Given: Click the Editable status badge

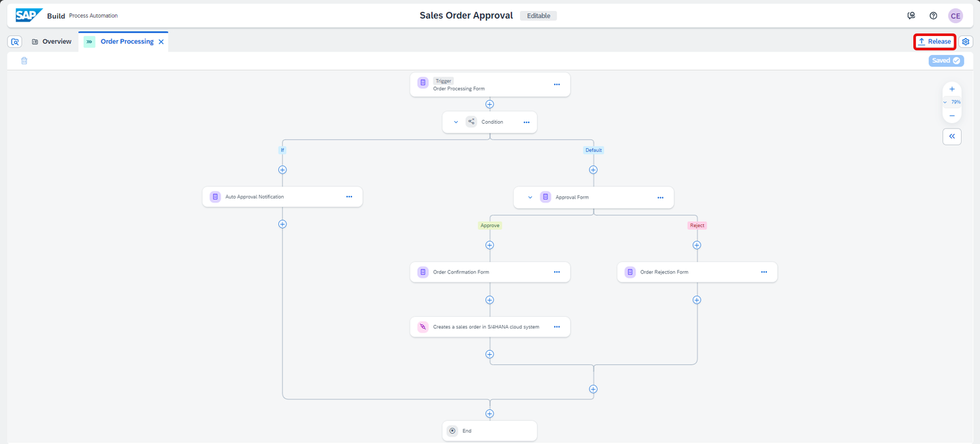Looking at the screenshot, I should click(x=538, y=16).
